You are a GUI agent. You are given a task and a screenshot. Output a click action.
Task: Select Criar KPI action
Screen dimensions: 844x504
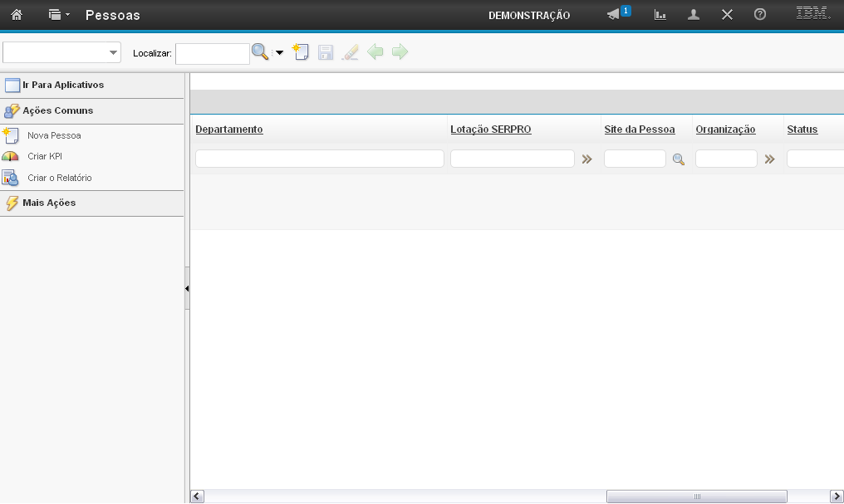coord(45,156)
